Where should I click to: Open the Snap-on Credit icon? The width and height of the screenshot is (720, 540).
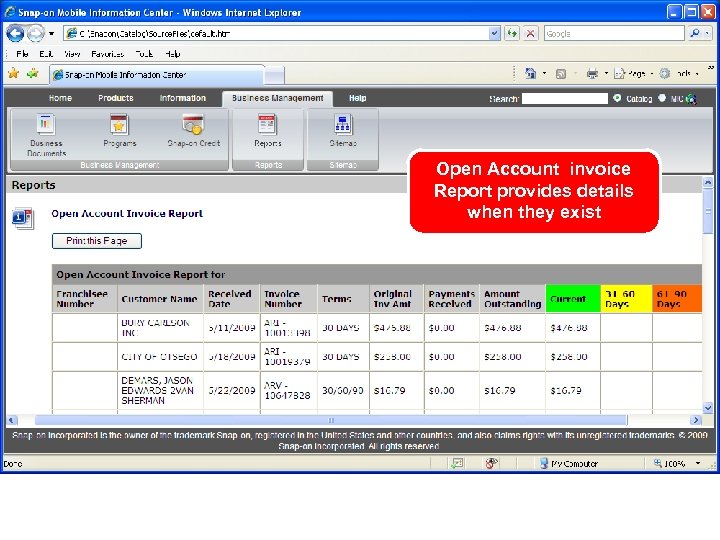(193, 124)
